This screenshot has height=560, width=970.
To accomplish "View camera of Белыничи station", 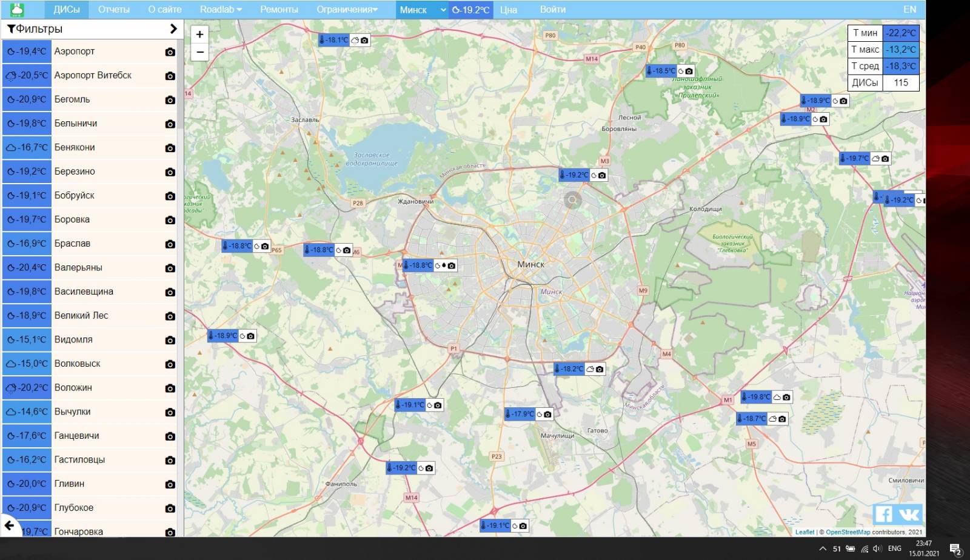I will click(x=170, y=124).
